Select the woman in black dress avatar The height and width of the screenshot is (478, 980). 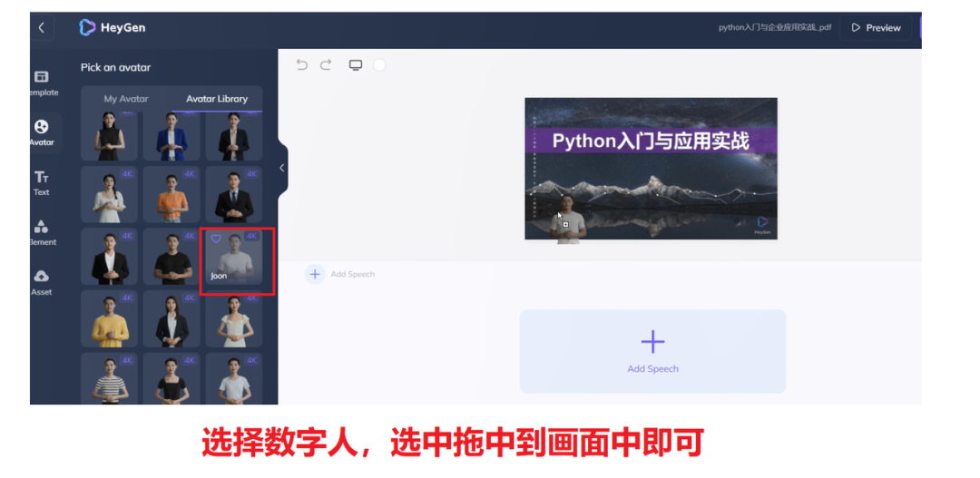pos(110,137)
